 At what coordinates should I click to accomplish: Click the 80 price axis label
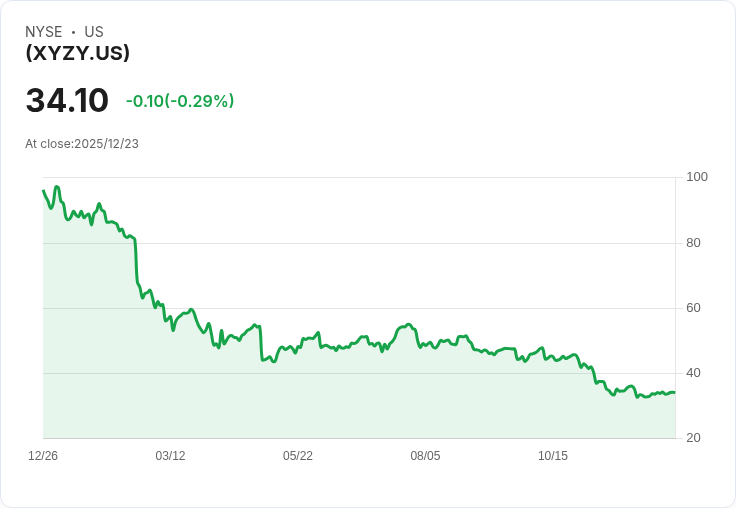tap(694, 243)
